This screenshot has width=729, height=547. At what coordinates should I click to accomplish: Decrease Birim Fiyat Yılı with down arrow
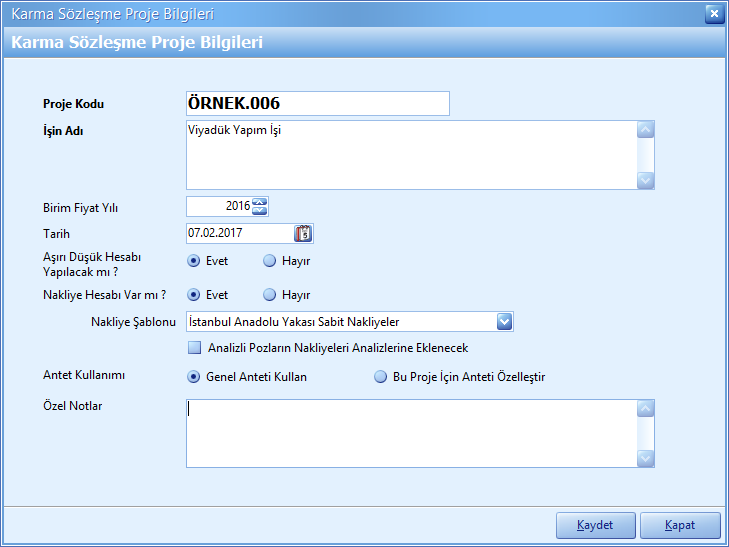pyautogui.click(x=260, y=211)
